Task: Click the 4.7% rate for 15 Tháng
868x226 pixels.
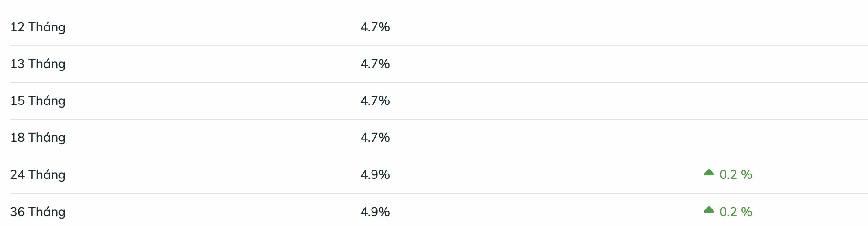Action: [x=375, y=101]
